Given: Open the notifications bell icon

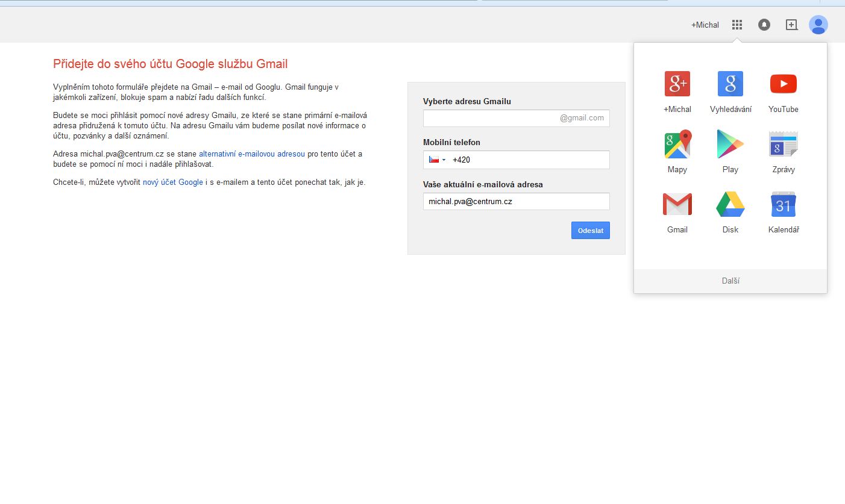Looking at the screenshot, I should pos(764,25).
